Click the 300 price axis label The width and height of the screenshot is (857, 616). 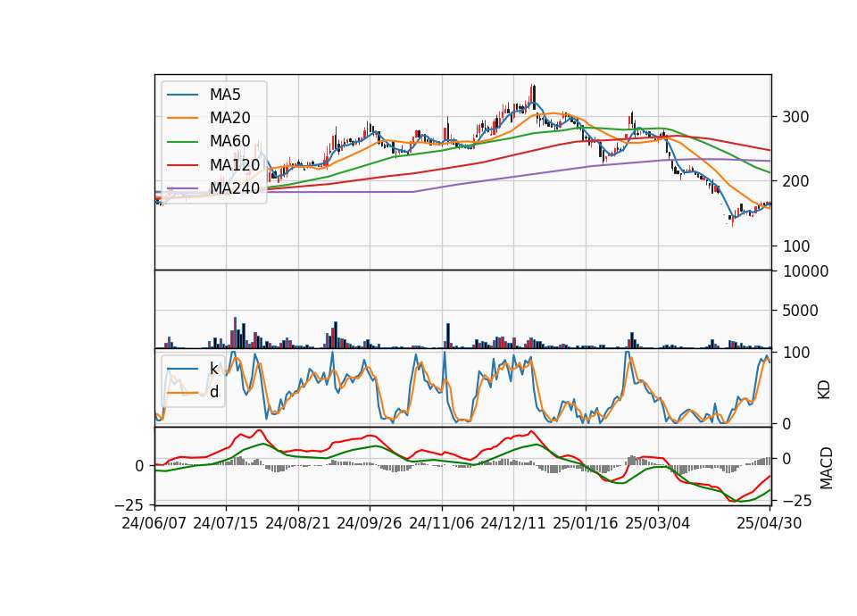(795, 117)
